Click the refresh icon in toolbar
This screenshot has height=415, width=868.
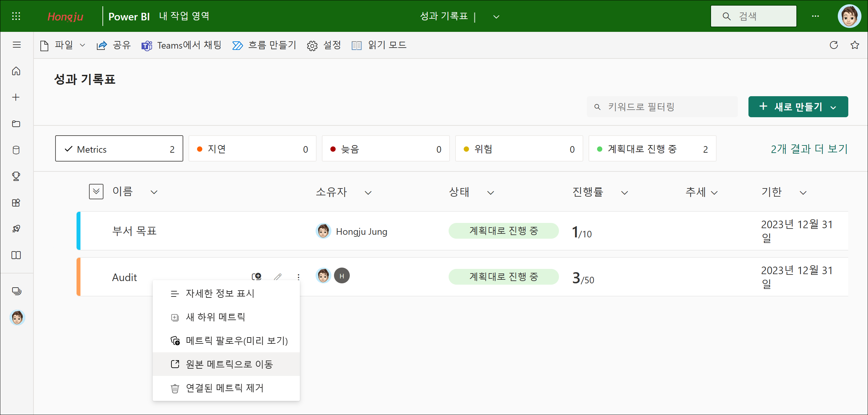[x=833, y=45]
